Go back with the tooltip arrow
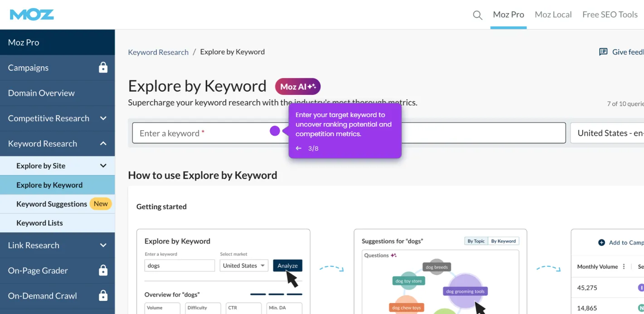 298,148
